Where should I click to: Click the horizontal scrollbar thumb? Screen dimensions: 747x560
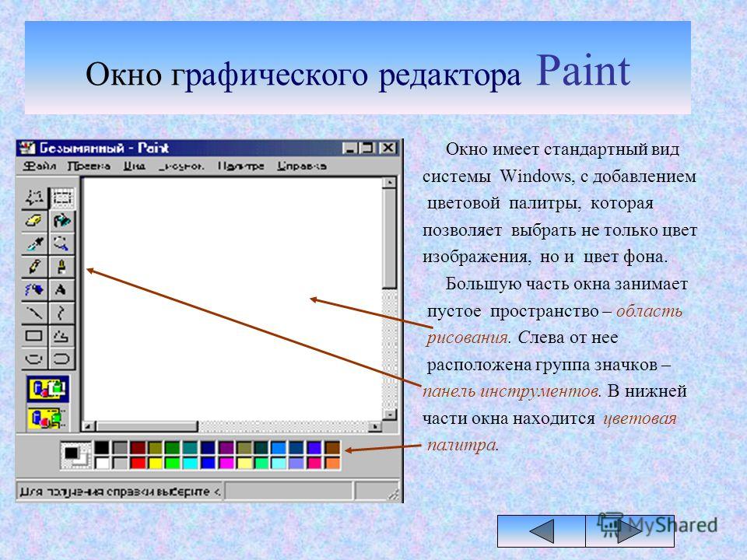click(x=147, y=426)
